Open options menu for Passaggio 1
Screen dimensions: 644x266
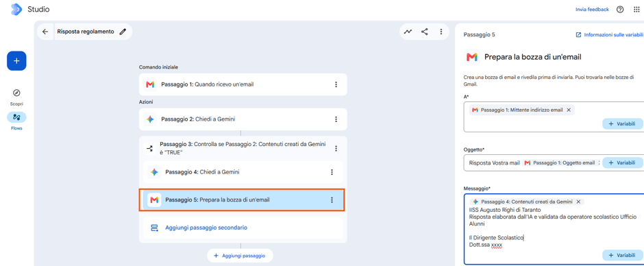pos(336,84)
